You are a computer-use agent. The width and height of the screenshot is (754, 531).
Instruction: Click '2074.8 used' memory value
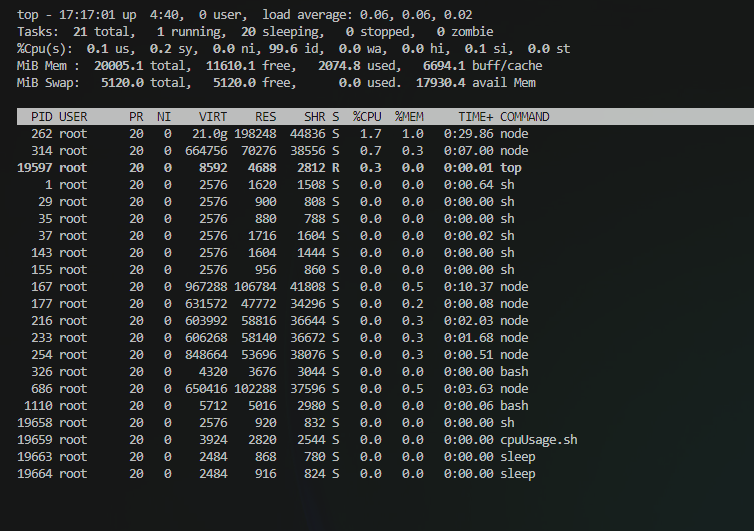(356, 66)
